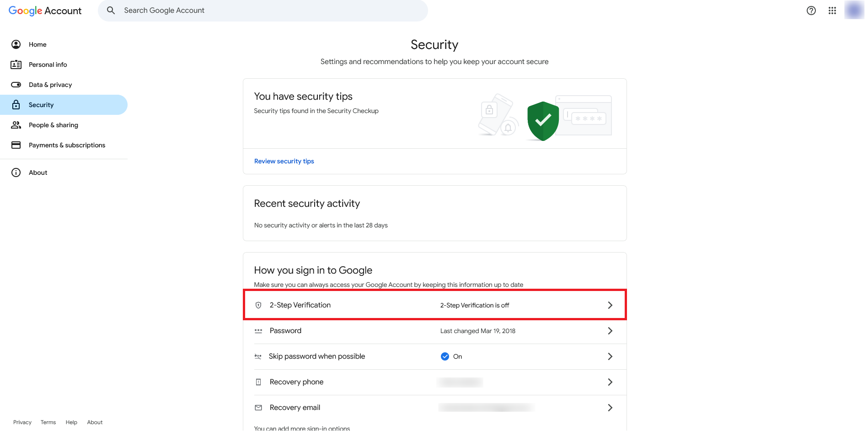Click the Payments card icon
Image resolution: width=868 pixels, height=431 pixels.
(x=16, y=145)
